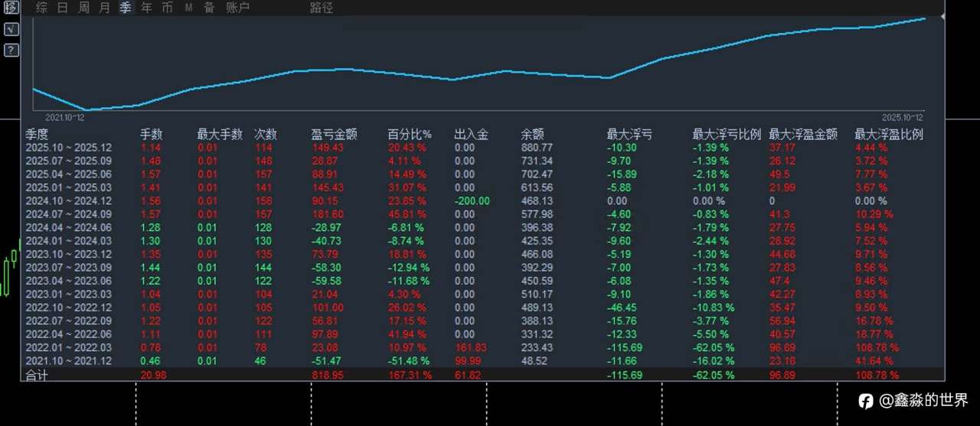
Task: Click the 61.82 total deposit value
Action: 466,375
